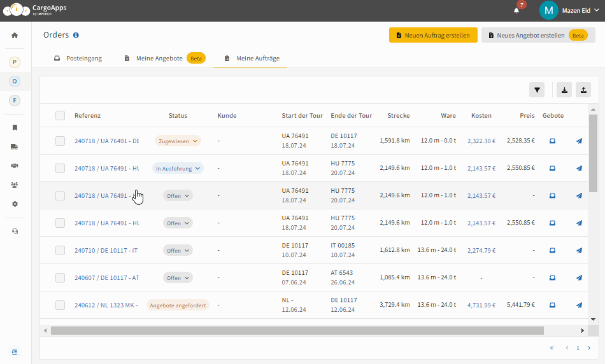Open the filter funnel icon

(537, 90)
